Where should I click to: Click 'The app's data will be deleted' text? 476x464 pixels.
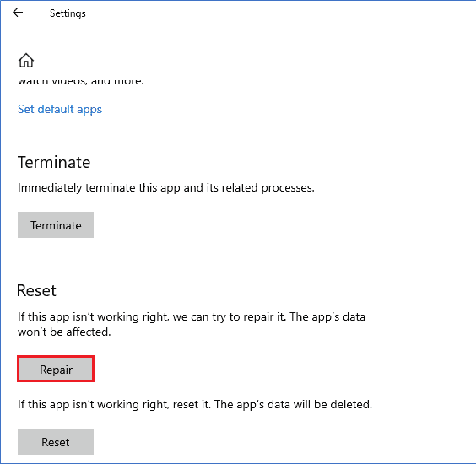point(293,404)
